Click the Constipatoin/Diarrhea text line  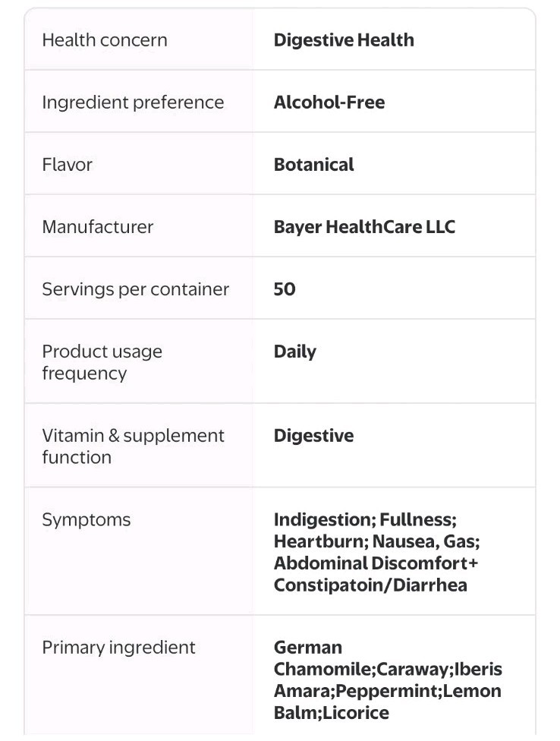point(370,585)
